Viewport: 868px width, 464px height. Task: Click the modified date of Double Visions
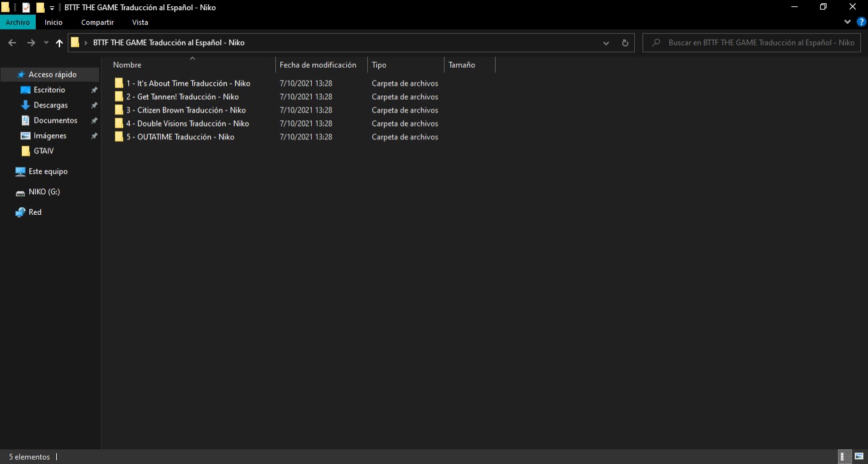point(306,124)
